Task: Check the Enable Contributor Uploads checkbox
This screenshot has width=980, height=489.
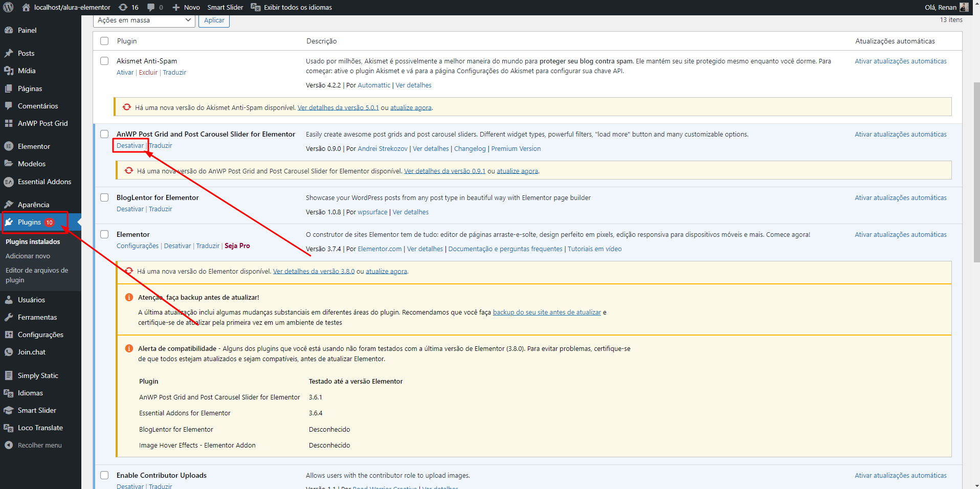Action: (x=104, y=475)
